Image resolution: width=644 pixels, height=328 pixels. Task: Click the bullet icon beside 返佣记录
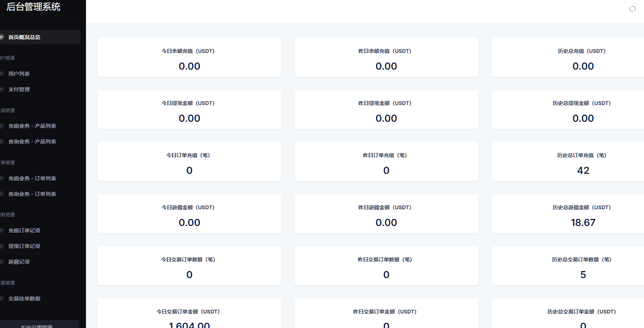coord(1,262)
